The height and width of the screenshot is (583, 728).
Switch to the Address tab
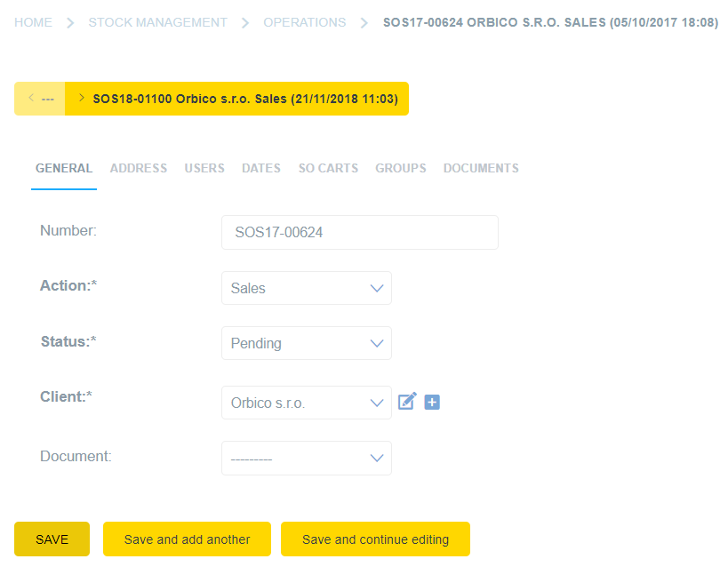coord(139,168)
